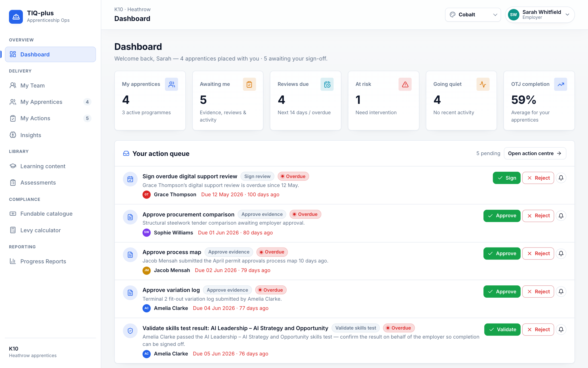
Task: Click the bell icon on procurement comparison row
Action: [561, 216]
